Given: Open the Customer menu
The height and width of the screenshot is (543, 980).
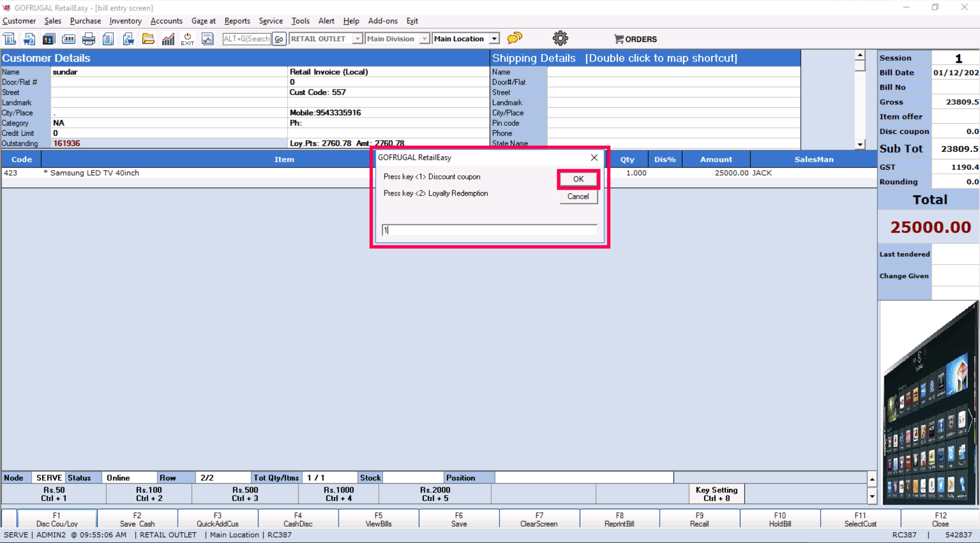Looking at the screenshot, I should [19, 21].
